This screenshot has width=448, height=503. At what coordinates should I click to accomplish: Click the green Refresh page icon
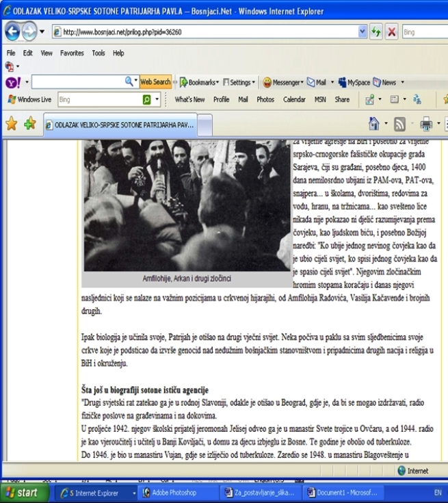(x=376, y=32)
